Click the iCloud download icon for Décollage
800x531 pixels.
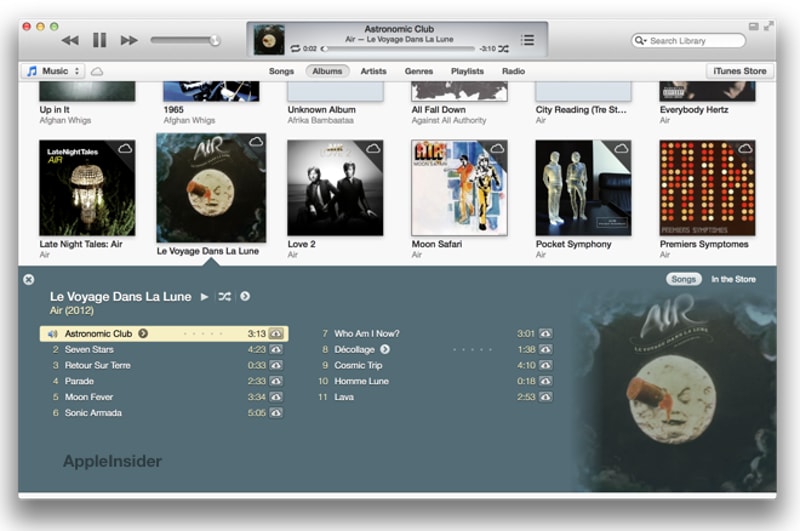pyautogui.click(x=545, y=349)
